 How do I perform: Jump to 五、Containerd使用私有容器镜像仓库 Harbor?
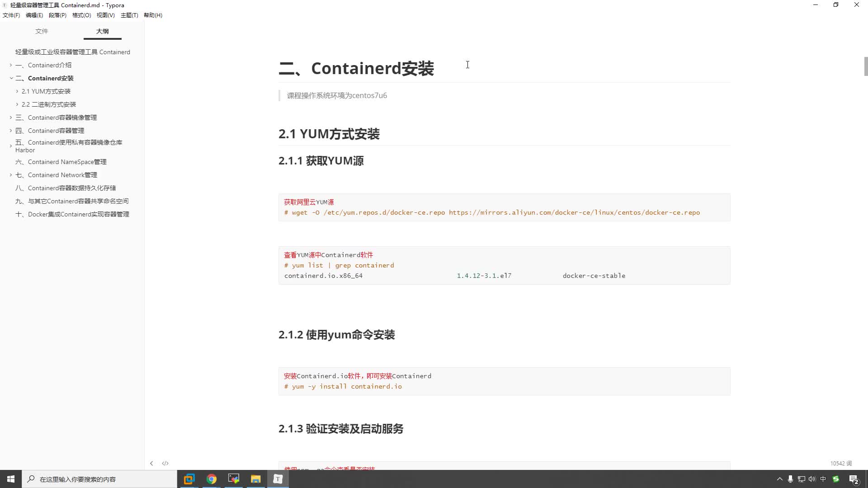[x=69, y=146]
